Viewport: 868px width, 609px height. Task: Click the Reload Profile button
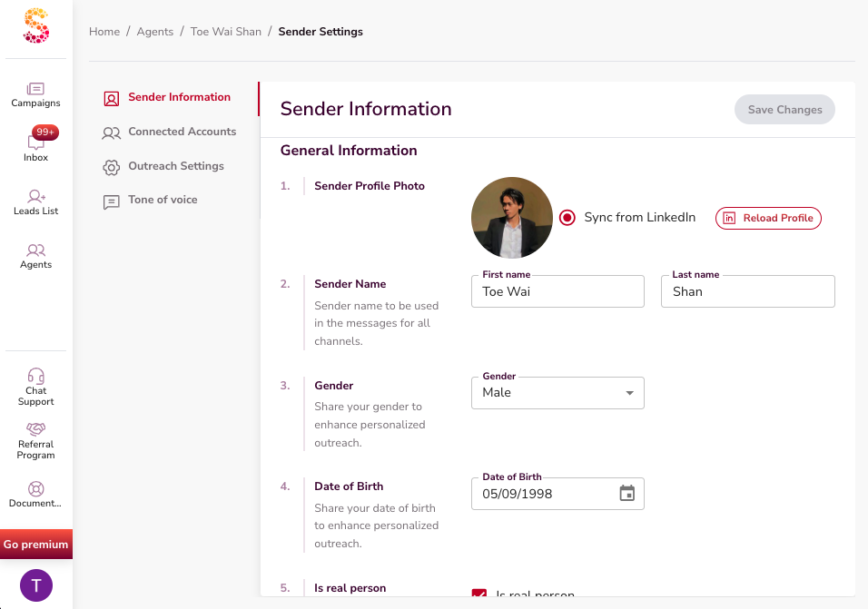[768, 218]
